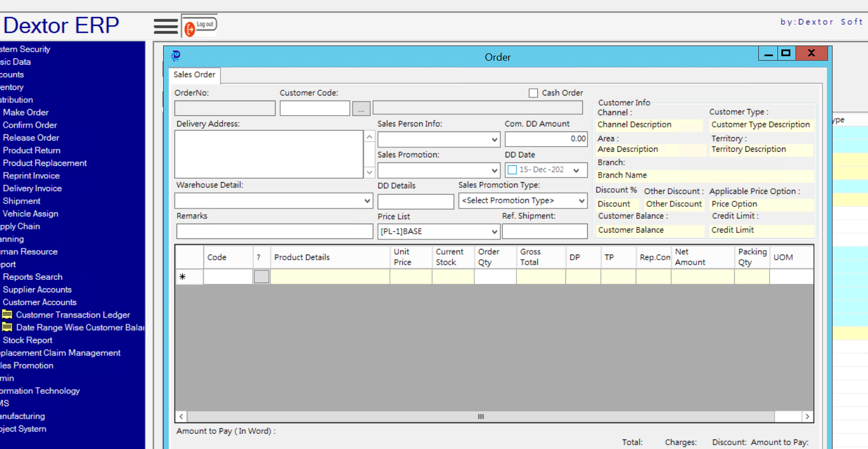Click the OrderNo field

point(225,108)
